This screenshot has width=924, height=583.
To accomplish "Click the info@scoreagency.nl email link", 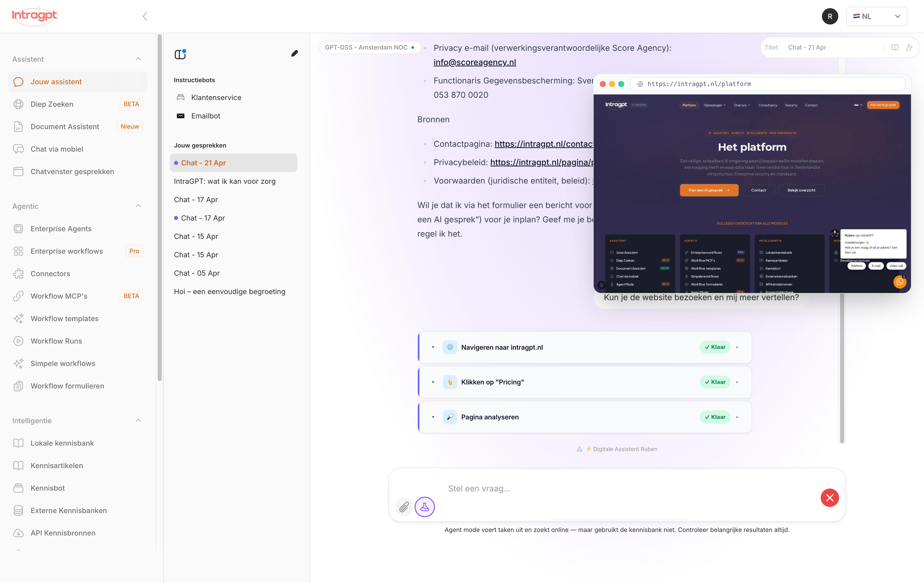I will [x=475, y=62].
